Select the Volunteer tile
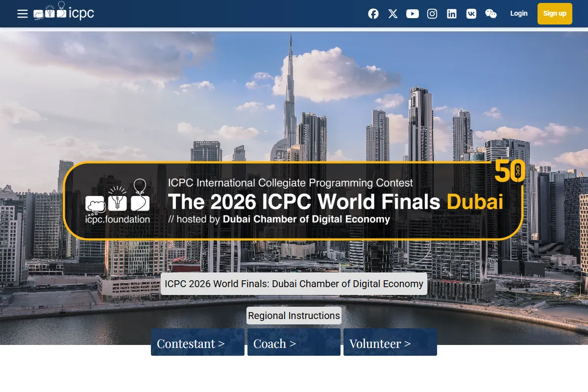 coord(390,342)
